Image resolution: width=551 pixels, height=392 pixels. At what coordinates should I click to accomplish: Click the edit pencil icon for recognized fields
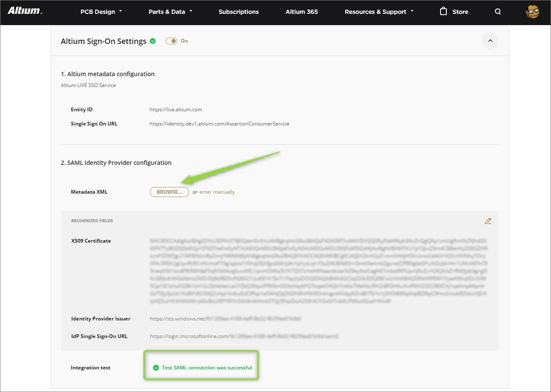pos(488,221)
